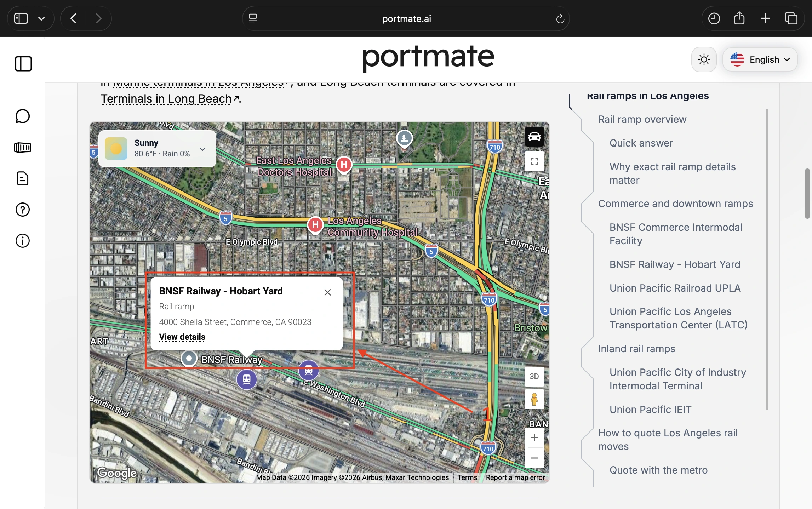Open Safari share icon

coord(739,18)
